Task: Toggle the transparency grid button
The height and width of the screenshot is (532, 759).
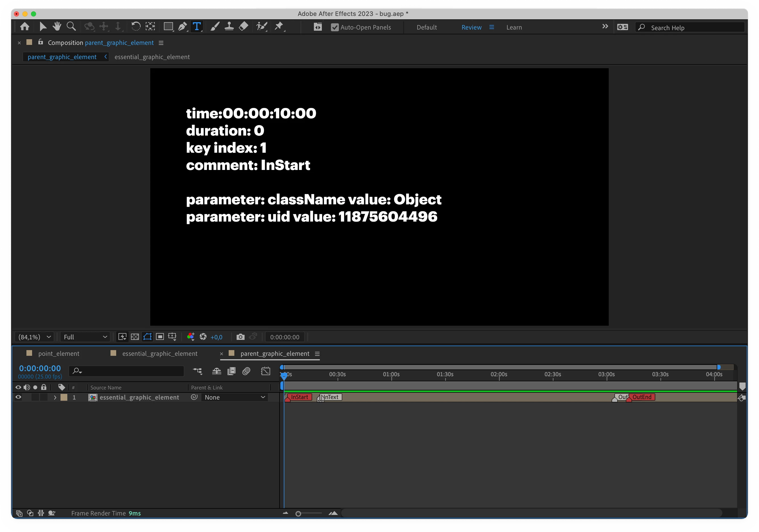Action: pyautogui.click(x=135, y=337)
